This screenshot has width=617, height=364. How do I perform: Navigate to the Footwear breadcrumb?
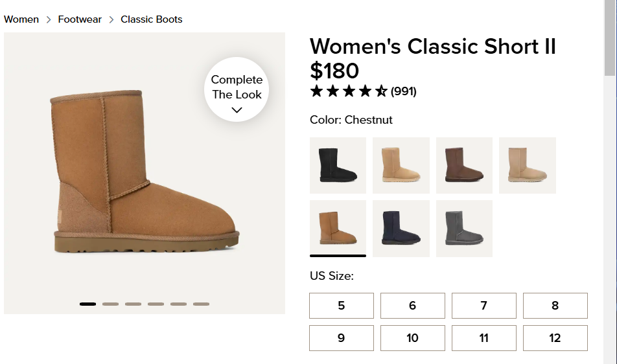tap(80, 19)
